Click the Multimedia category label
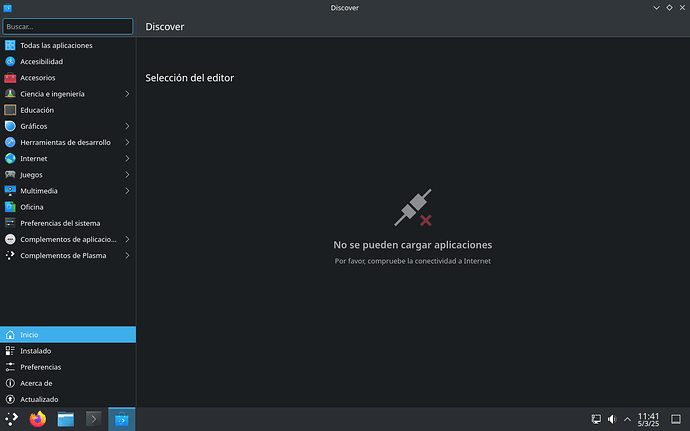The width and height of the screenshot is (690, 431). click(x=39, y=191)
